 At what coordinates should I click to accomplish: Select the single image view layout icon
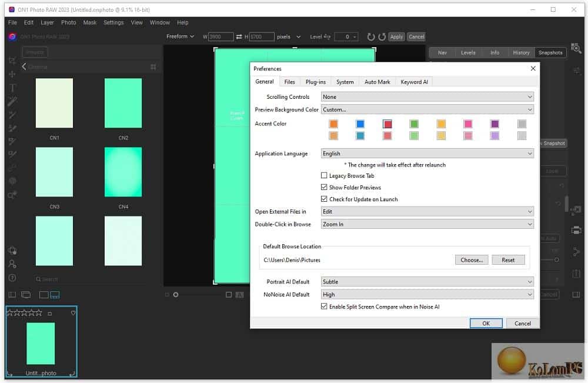click(x=44, y=295)
